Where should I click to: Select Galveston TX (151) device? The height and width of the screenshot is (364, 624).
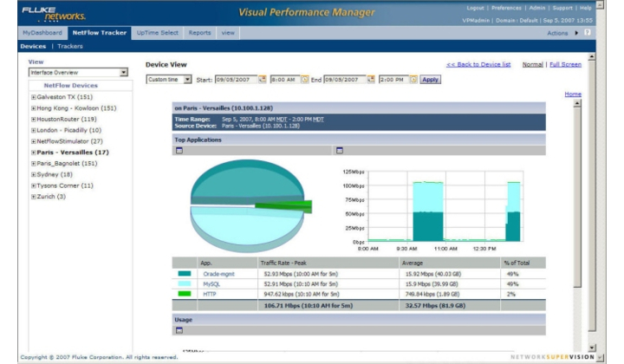tap(64, 97)
